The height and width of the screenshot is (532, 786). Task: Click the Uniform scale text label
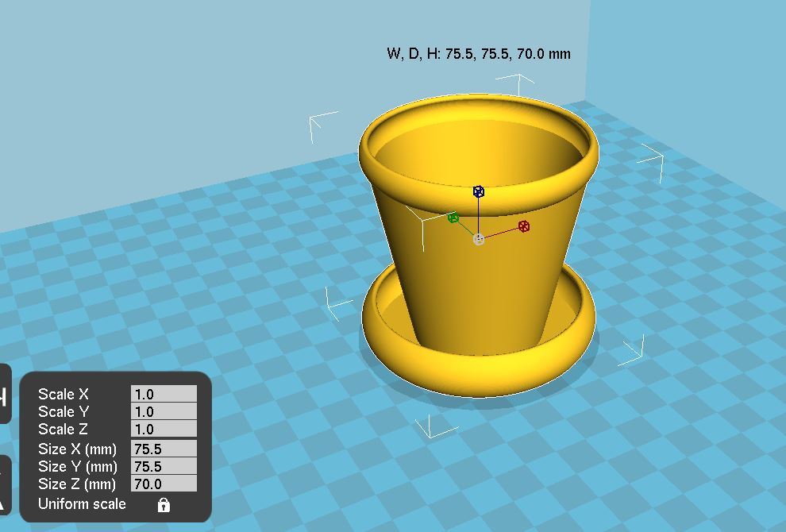pos(82,504)
